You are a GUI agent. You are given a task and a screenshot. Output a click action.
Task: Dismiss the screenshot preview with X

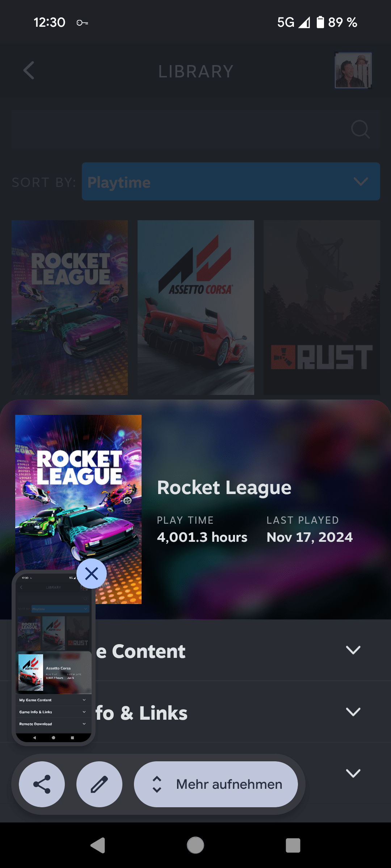(x=92, y=574)
